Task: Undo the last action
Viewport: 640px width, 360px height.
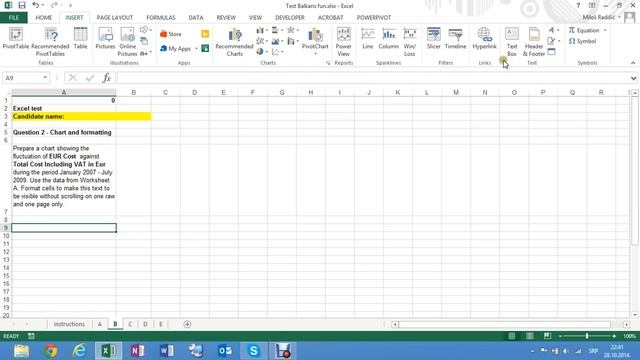Action: point(36,5)
